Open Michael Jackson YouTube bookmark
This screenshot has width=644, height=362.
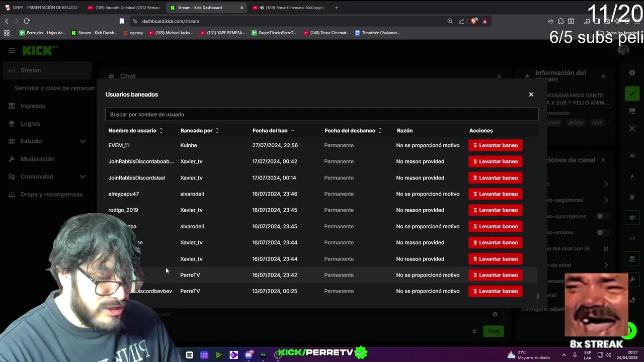171,33
